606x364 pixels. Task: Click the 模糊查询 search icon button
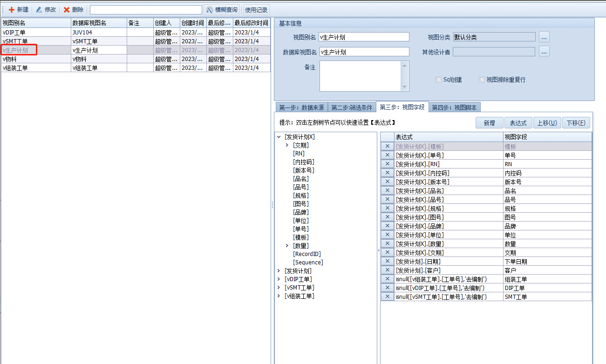click(210, 10)
